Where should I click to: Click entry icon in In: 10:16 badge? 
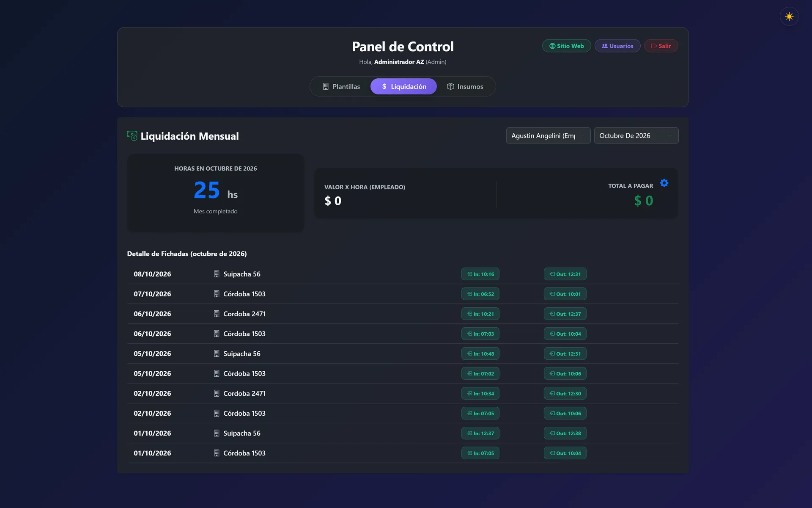click(x=469, y=274)
